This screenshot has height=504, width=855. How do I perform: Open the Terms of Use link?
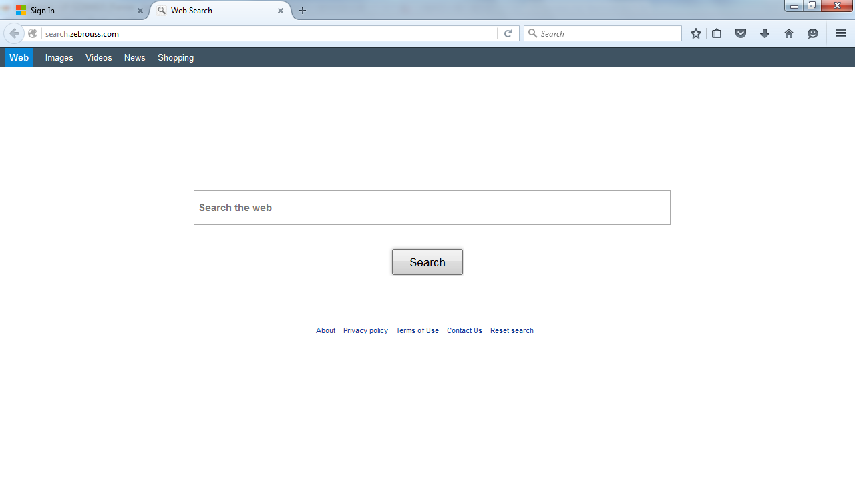[417, 330]
